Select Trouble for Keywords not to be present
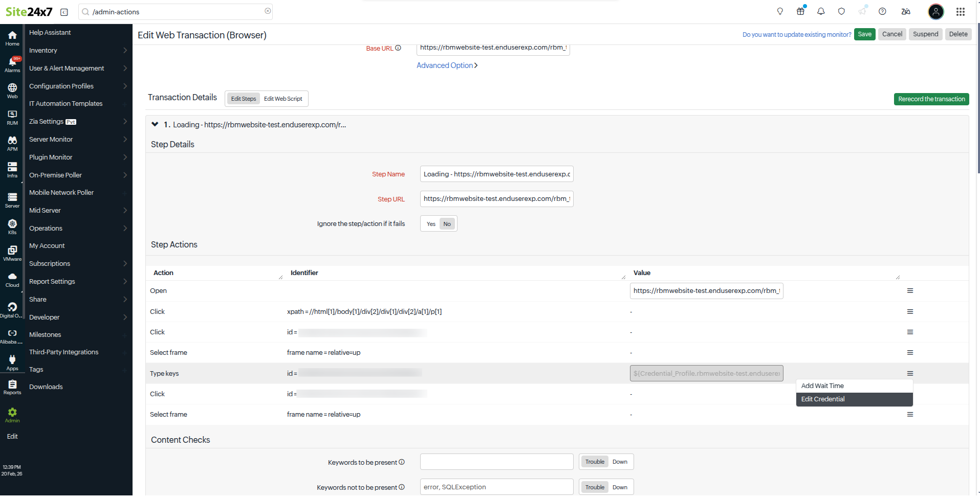Viewport: 980px width, 499px height. point(594,487)
